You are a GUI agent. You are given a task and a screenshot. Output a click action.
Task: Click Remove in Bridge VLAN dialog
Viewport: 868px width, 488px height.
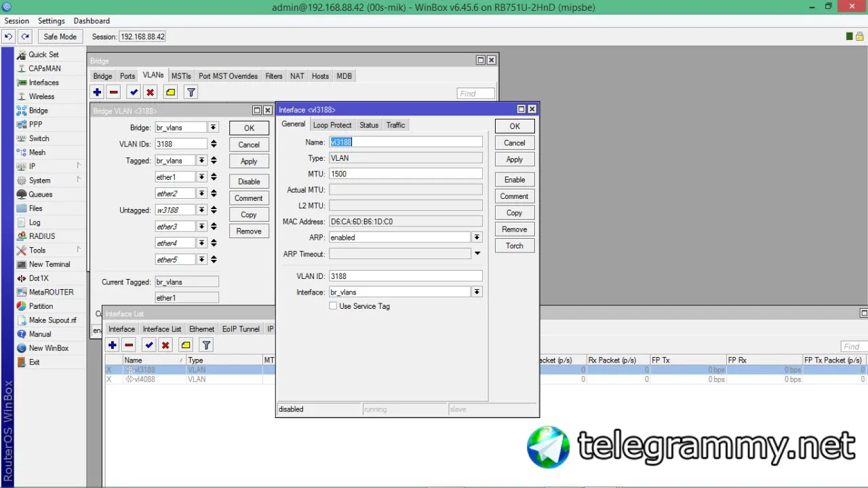(249, 231)
